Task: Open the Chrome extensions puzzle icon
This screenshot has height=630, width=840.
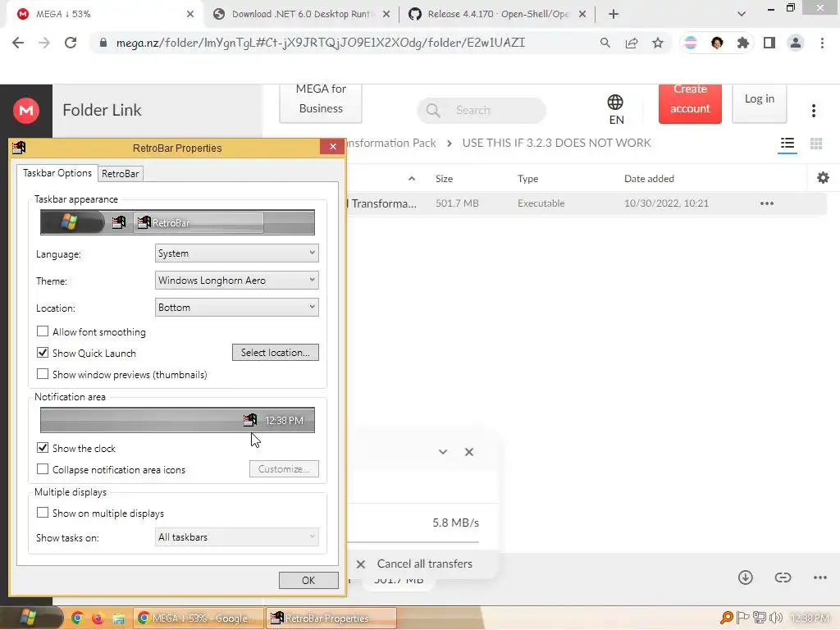Action: pyautogui.click(x=742, y=43)
